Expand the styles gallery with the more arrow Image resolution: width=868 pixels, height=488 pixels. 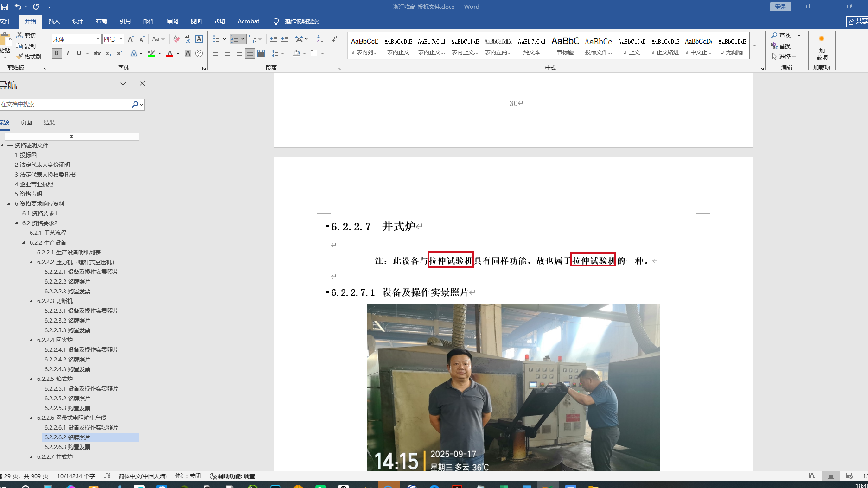coord(755,45)
